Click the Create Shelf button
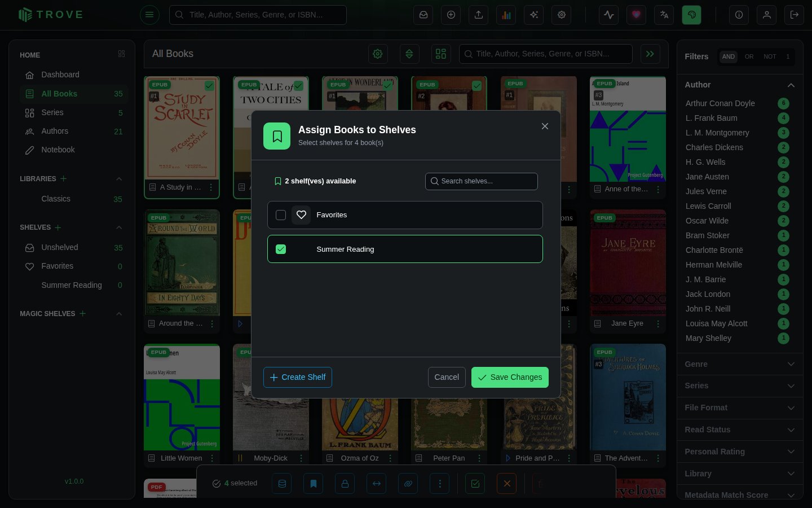 tap(298, 377)
